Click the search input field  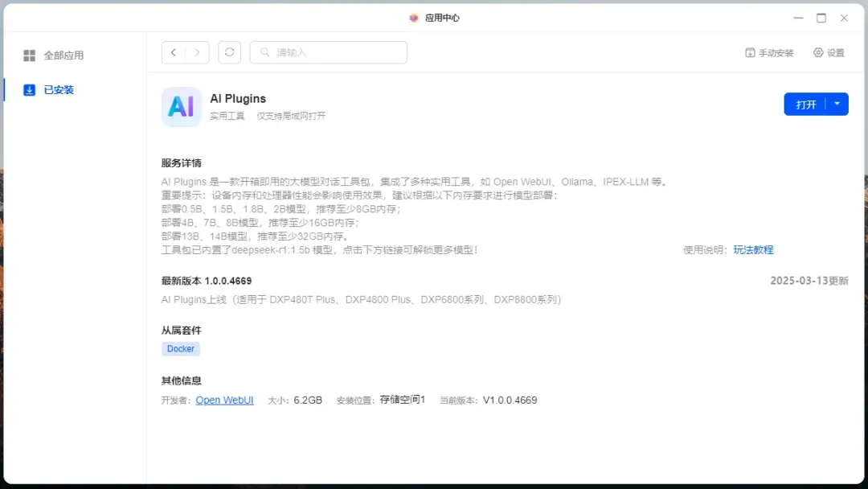(328, 52)
